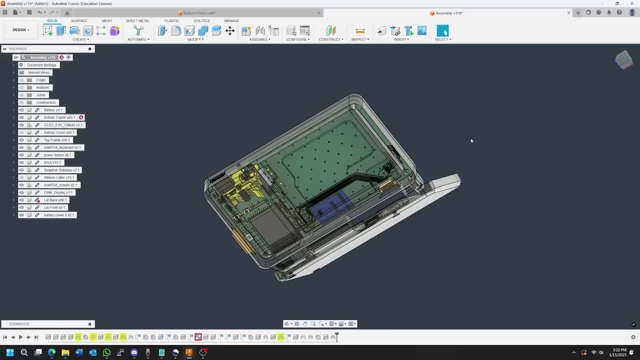
Task: Select the Combine tool
Action: pos(203,31)
